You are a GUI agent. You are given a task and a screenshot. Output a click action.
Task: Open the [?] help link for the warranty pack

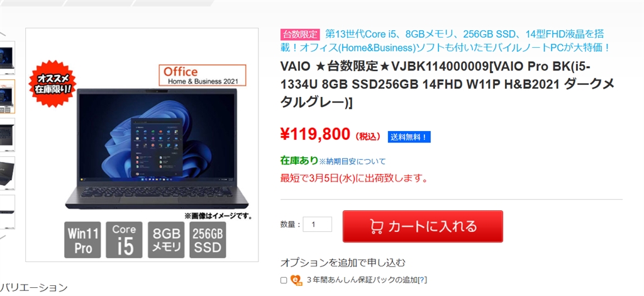pyautogui.click(x=422, y=280)
